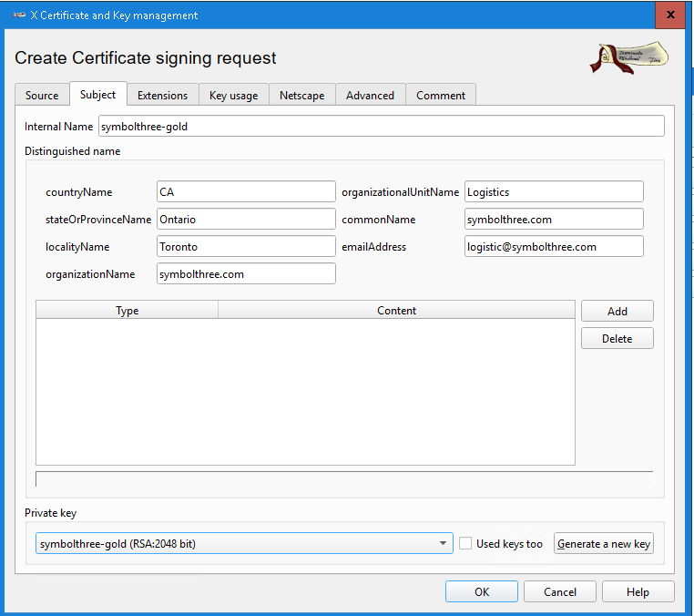Click Generate a new key button
Screen dimensions: 694x616
603,544
